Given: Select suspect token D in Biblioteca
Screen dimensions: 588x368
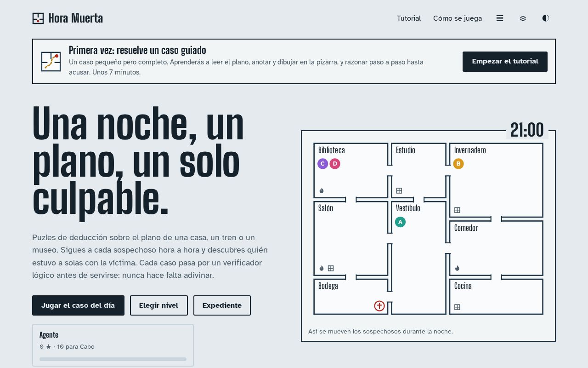Looking at the screenshot, I should pos(335,164).
